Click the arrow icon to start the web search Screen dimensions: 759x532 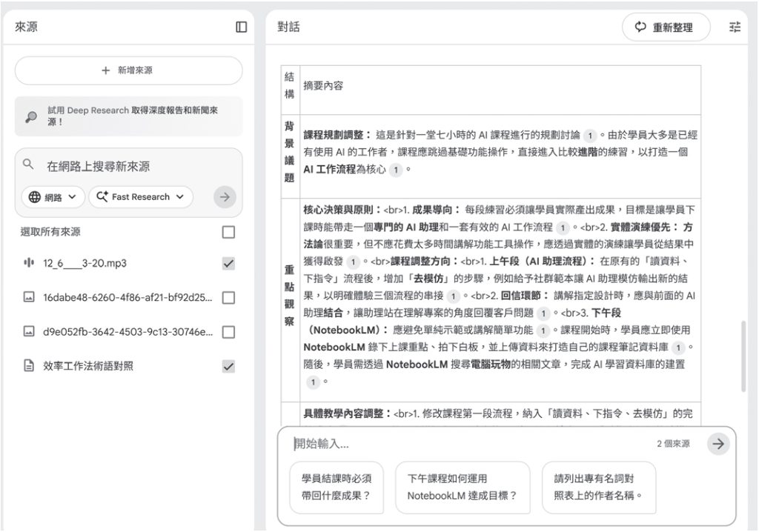[225, 197]
